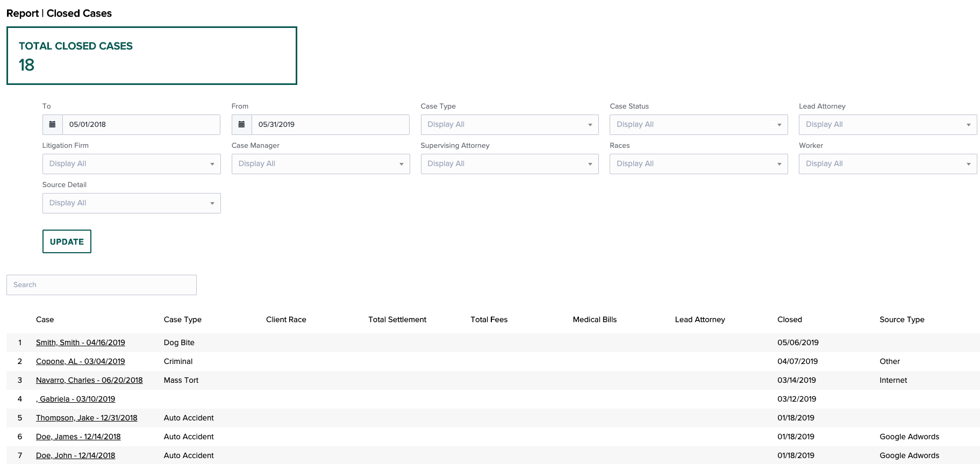This screenshot has width=980, height=464.
Task: Open the Worker dropdown
Action: click(888, 164)
